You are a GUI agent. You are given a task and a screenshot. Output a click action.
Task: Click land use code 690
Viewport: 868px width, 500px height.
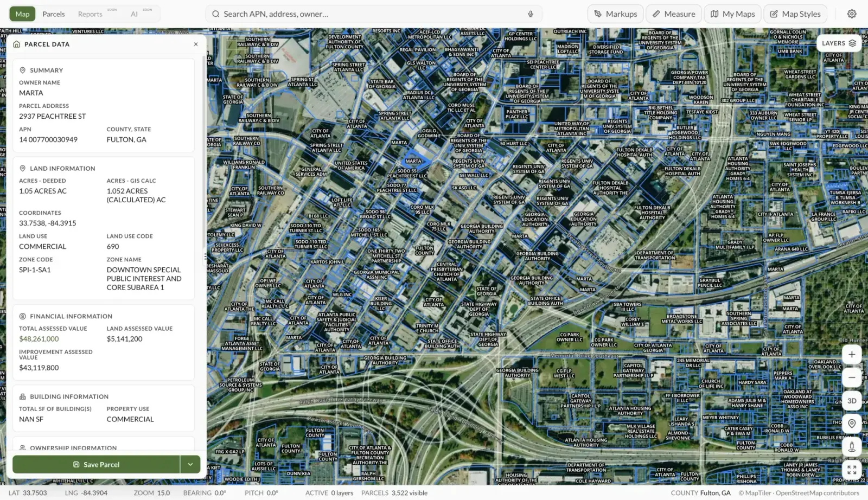click(113, 247)
